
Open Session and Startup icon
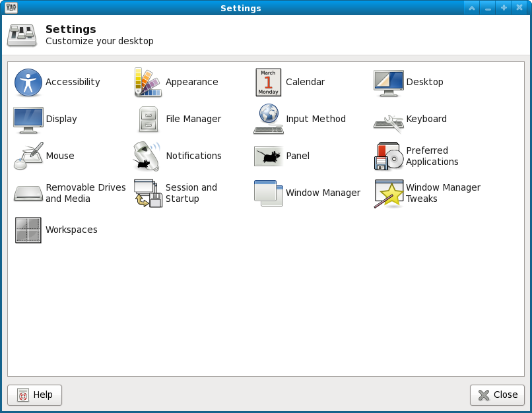tap(148, 193)
